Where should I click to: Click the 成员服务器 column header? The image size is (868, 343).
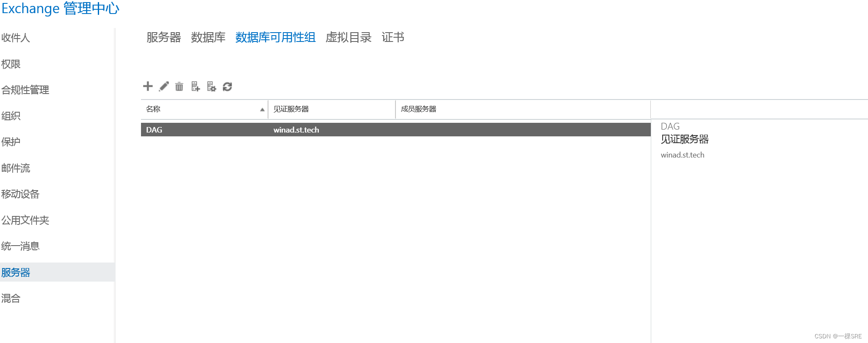pyautogui.click(x=523, y=109)
